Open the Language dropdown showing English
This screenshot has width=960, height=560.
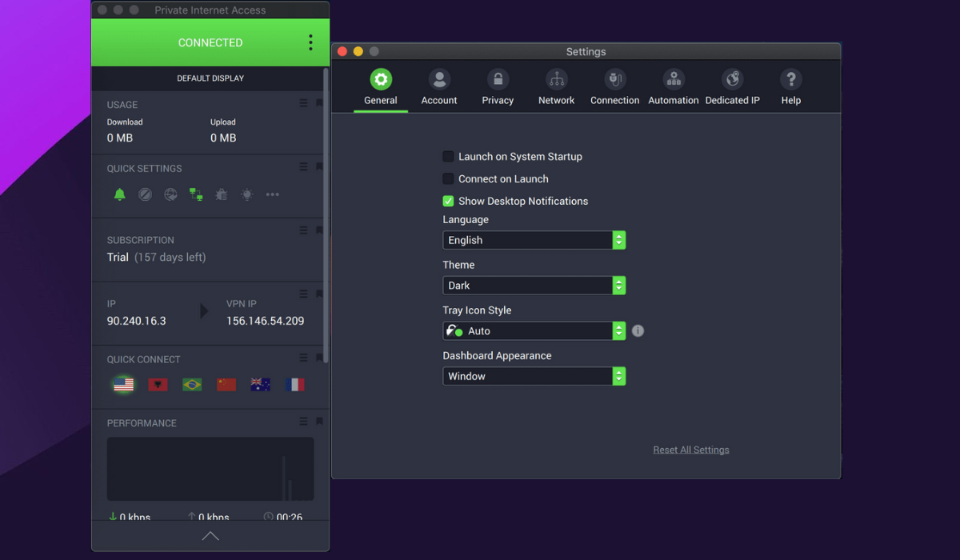click(534, 240)
